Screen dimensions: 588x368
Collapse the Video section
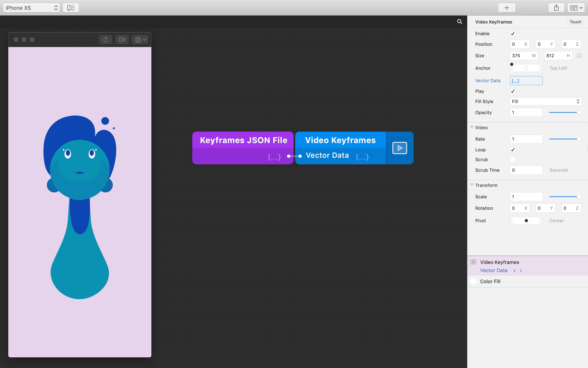[x=472, y=127]
